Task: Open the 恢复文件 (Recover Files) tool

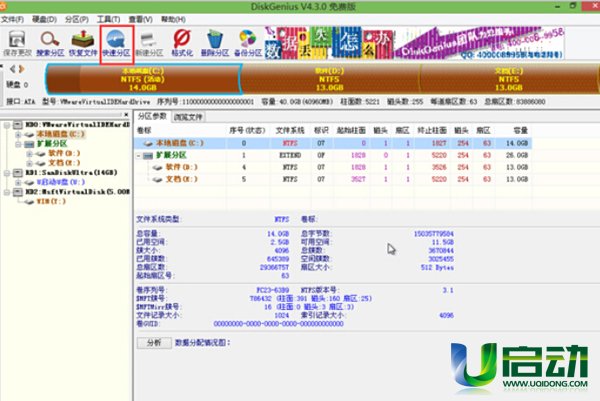Action: coord(83,43)
